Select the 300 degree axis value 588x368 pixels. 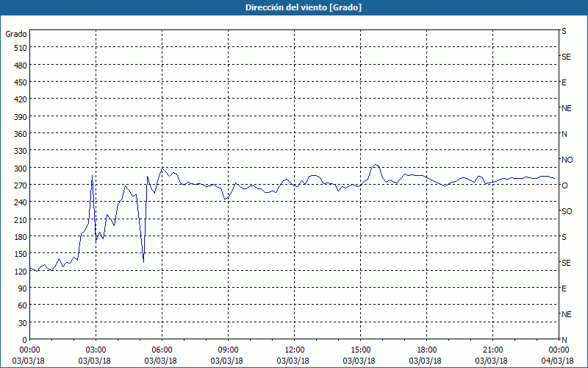coord(21,169)
